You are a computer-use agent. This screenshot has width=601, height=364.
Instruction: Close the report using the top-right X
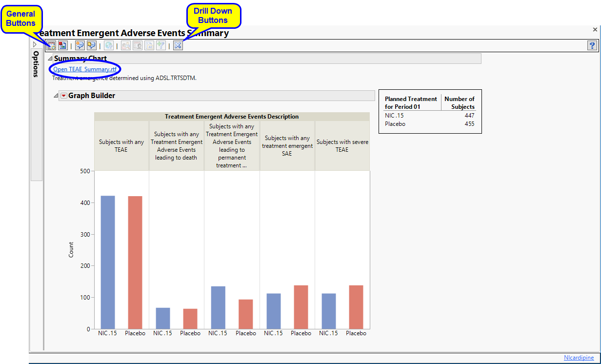point(595,30)
